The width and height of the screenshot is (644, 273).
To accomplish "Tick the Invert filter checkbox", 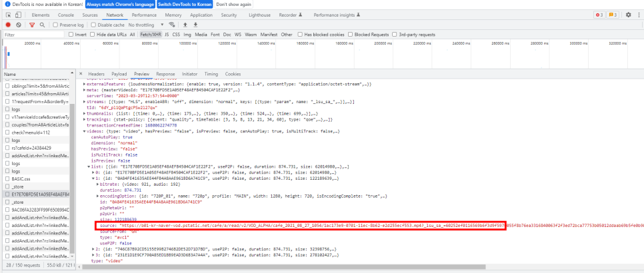I will pos(71,35).
